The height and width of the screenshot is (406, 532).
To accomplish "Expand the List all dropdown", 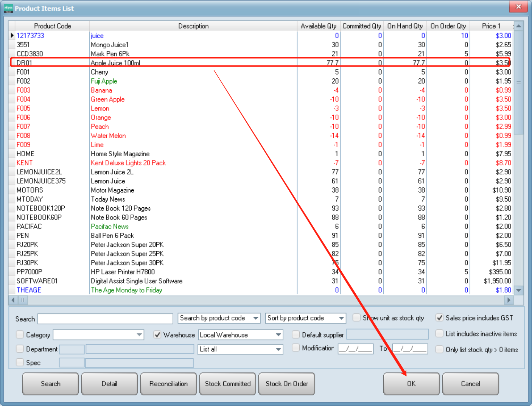I will (x=278, y=349).
